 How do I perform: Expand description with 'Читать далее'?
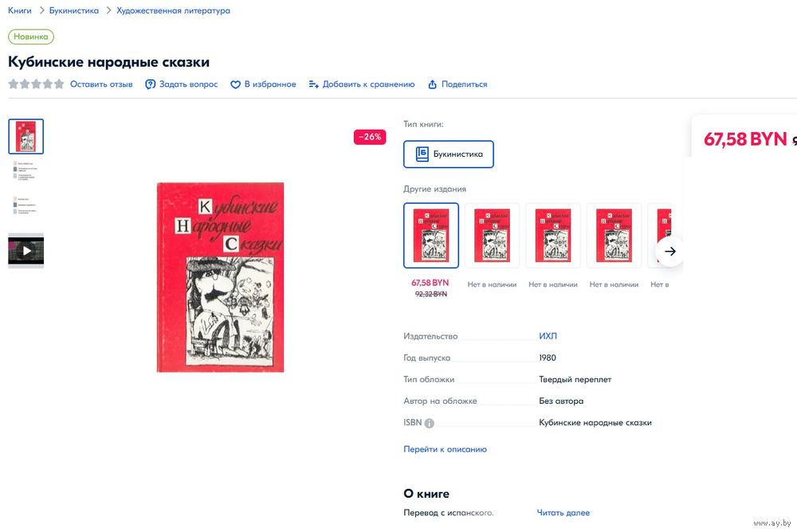coord(563,513)
